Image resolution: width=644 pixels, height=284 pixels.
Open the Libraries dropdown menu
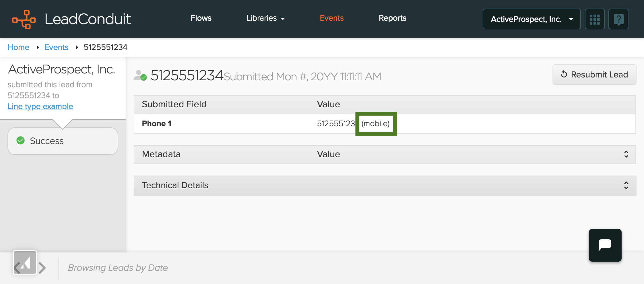click(x=265, y=18)
